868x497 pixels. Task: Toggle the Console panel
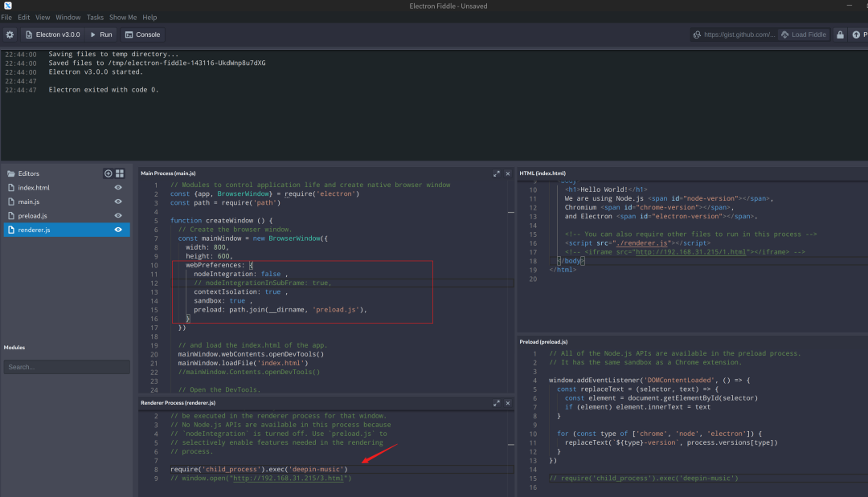pyautogui.click(x=143, y=35)
